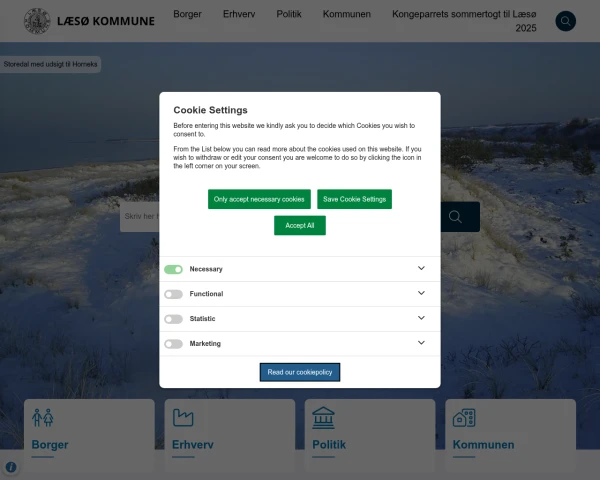
Task: Click the Accept All button
Action: [300, 225]
